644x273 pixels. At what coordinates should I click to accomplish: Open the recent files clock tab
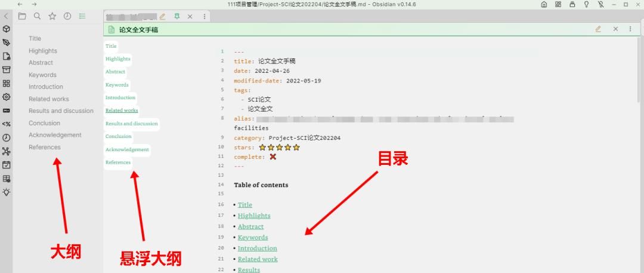click(x=67, y=16)
